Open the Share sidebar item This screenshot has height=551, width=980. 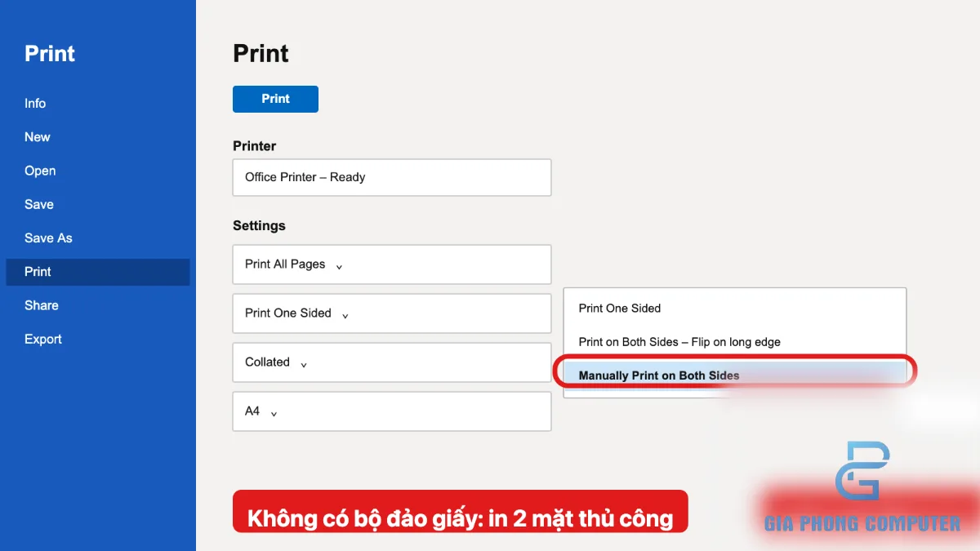tap(42, 305)
